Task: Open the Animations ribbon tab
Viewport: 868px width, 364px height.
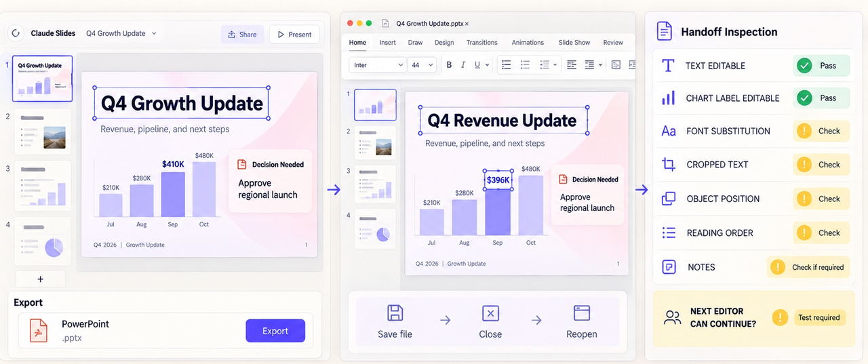Action: pos(528,43)
